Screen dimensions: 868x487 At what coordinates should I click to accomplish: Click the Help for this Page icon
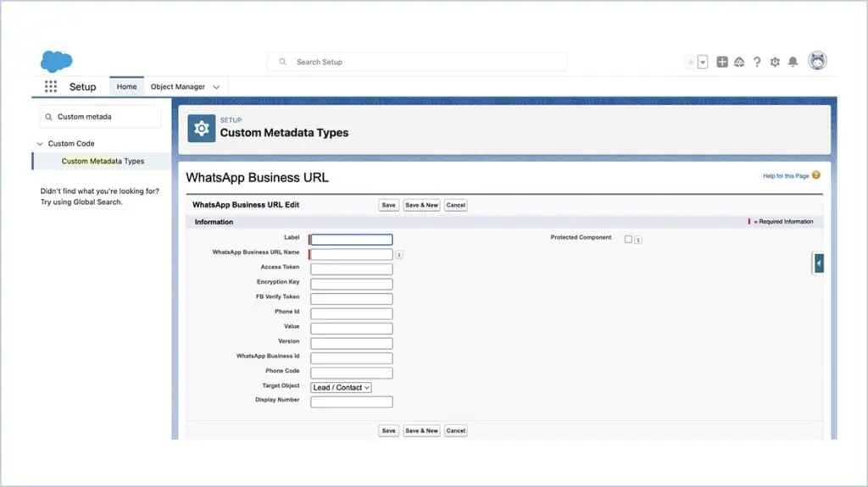(x=816, y=174)
